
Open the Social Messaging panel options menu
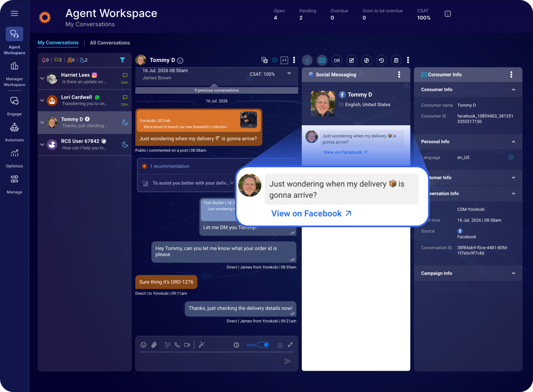click(399, 74)
